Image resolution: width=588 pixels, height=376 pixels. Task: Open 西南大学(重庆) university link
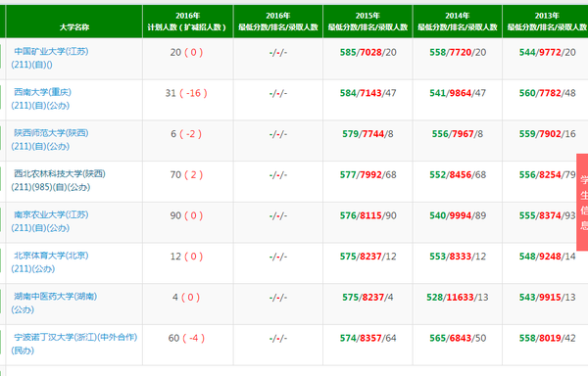pos(43,92)
